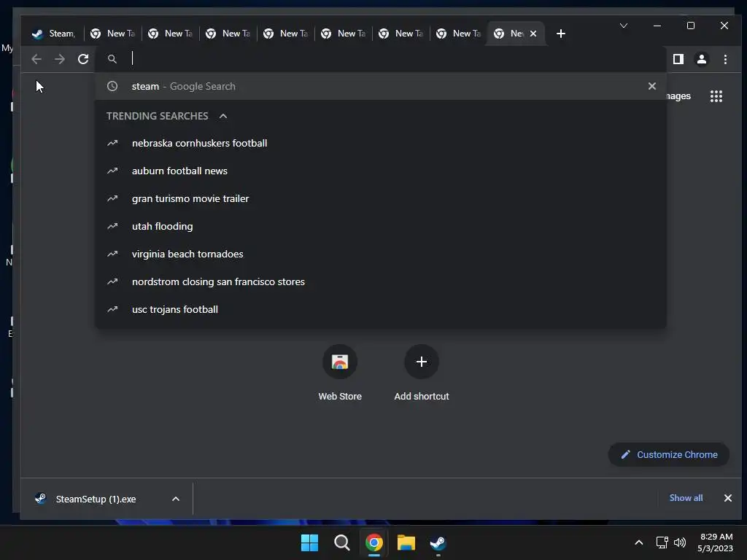
Task: Open File Explorer from the taskbar
Action: 406,542
